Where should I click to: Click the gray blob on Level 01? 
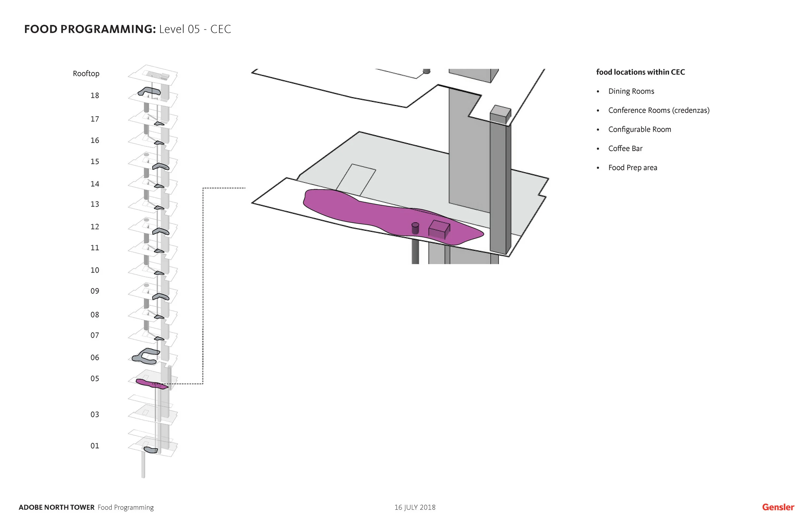[x=150, y=449]
